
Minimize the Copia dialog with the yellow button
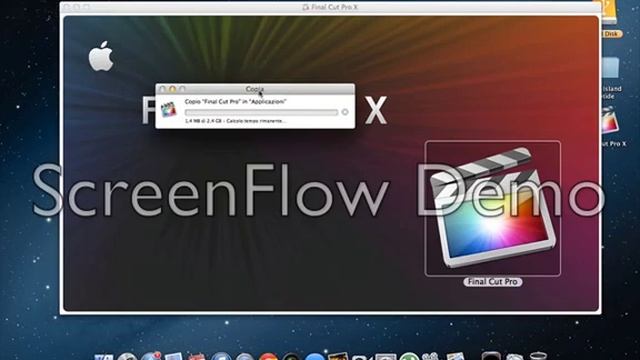pyautogui.click(x=172, y=89)
